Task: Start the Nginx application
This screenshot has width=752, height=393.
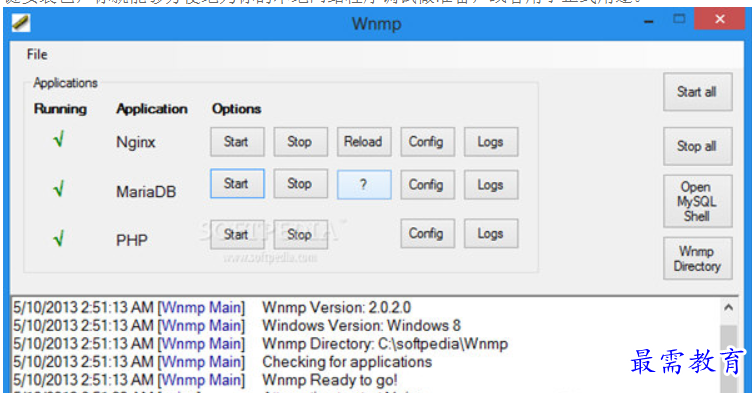Action: point(237,142)
